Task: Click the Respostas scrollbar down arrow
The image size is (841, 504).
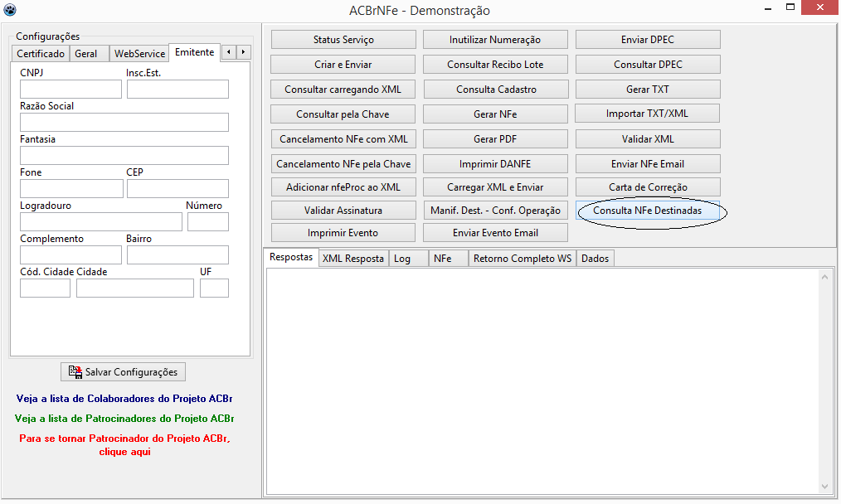Action: pyautogui.click(x=824, y=487)
